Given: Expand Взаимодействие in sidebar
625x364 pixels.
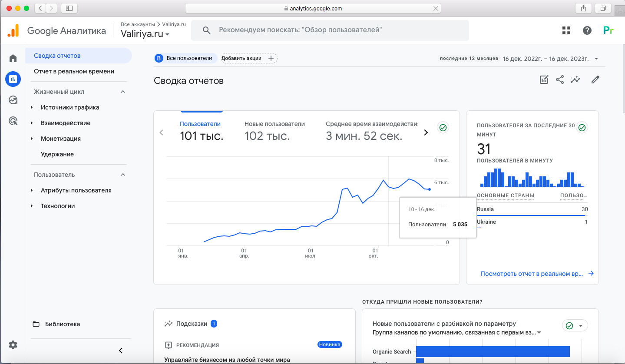Looking at the screenshot, I should click(32, 123).
